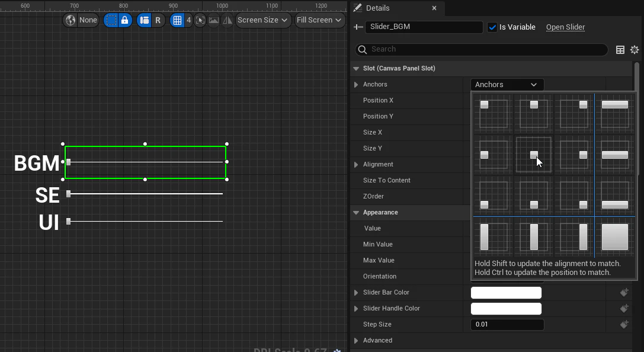
Task: Expand the Alignment property row
Action: tap(356, 165)
